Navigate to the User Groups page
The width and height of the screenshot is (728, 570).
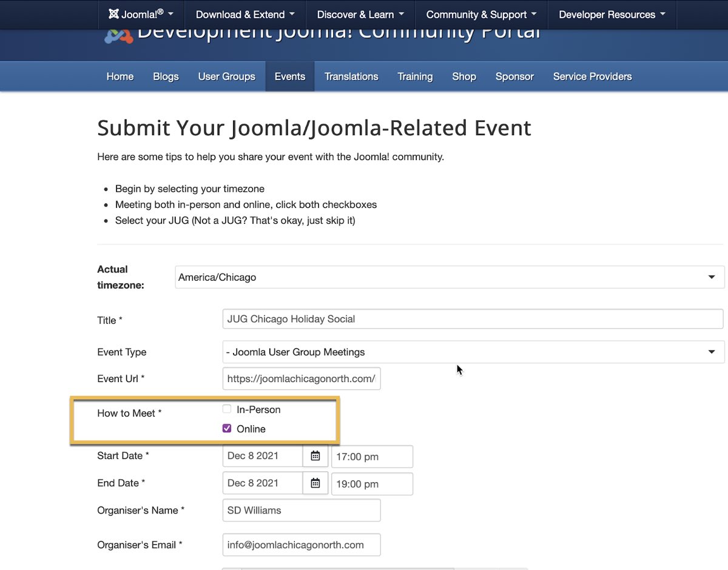(226, 76)
